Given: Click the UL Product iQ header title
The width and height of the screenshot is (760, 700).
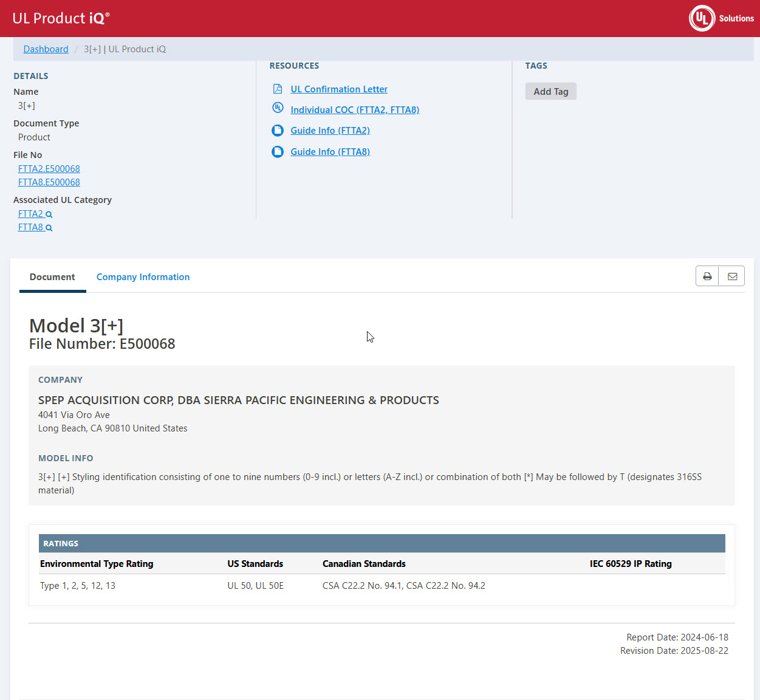Looking at the screenshot, I should pos(61,18).
